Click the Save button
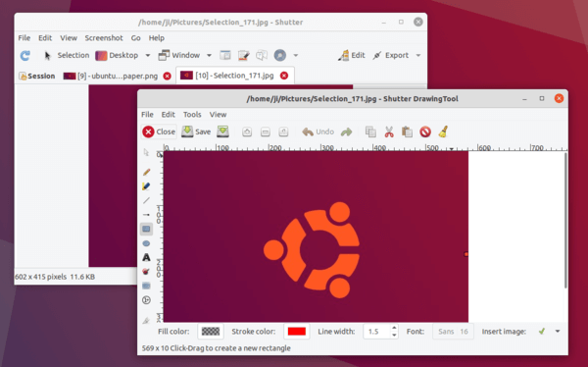The image size is (588, 367). click(x=196, y=131)
